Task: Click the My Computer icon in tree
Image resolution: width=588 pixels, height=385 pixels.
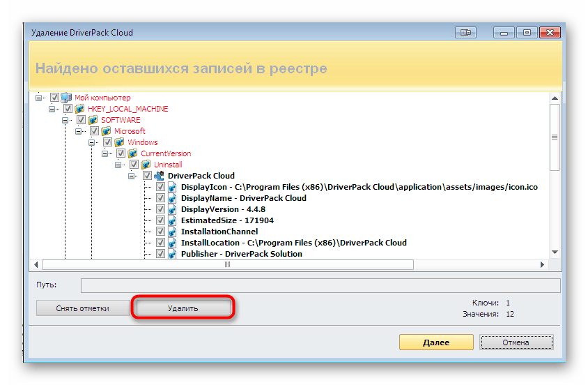Action: (66, 98)
